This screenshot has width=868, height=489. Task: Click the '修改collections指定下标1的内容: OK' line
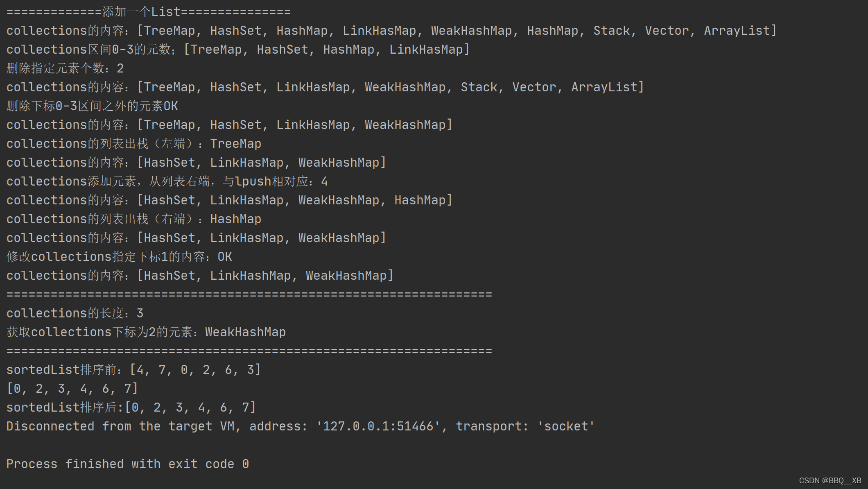click(x=119, y=257)
